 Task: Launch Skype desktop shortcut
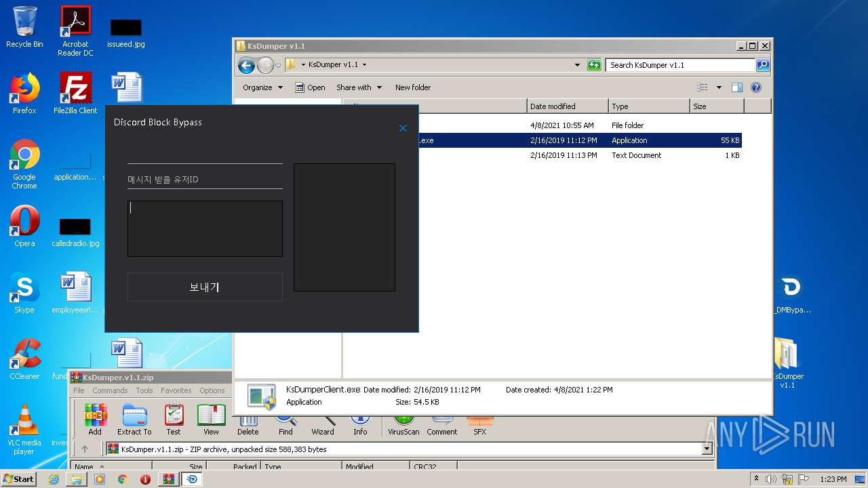pos(24,293)
